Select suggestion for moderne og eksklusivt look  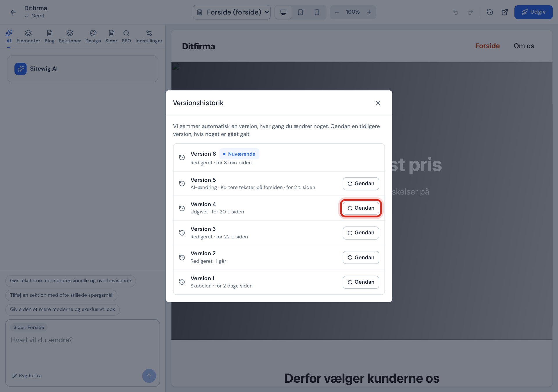pyautogui.click(x=62, y=310)
